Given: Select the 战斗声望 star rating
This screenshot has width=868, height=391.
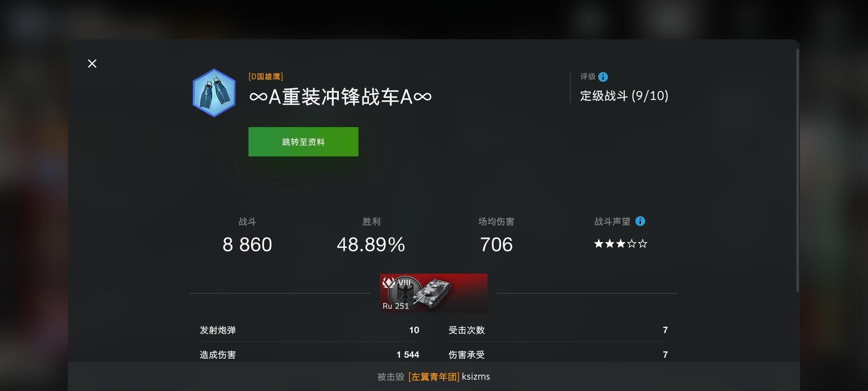Looking at the screenshot, I should coord(621,244).
